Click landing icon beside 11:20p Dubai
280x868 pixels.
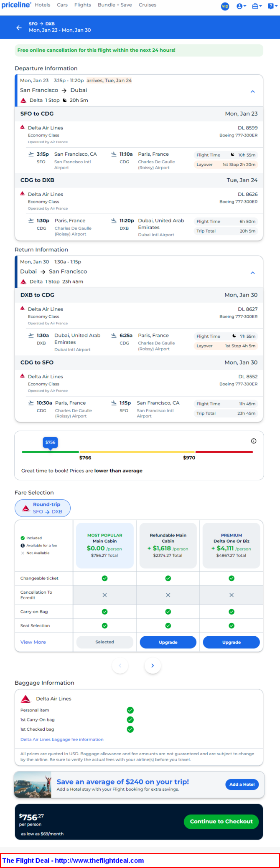coord(114,220)
